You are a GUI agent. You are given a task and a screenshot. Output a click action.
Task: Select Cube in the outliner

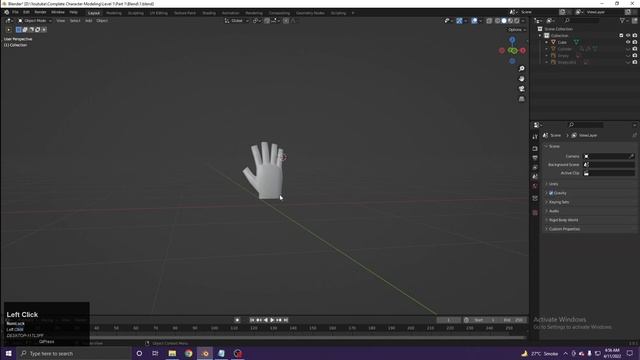[x=562, y=42]
